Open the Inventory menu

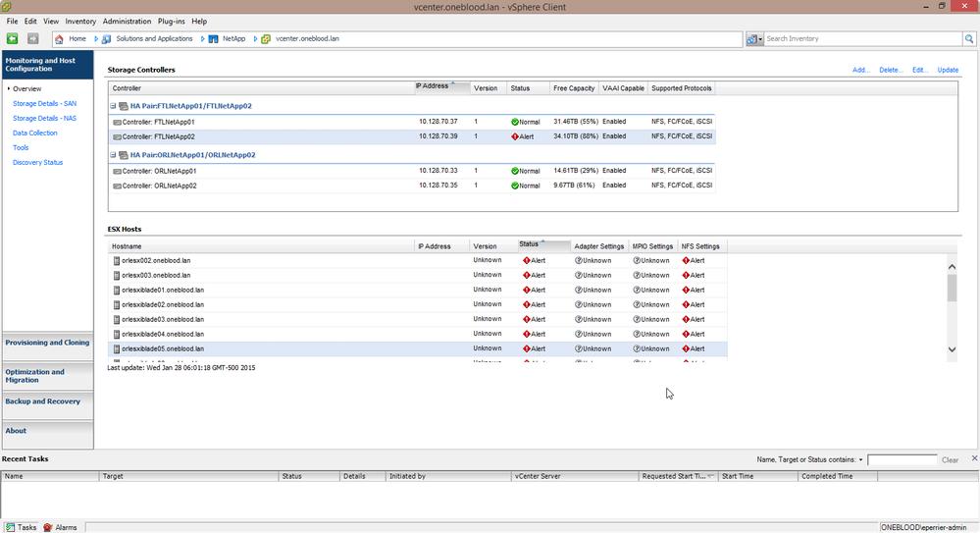[80, 21]
